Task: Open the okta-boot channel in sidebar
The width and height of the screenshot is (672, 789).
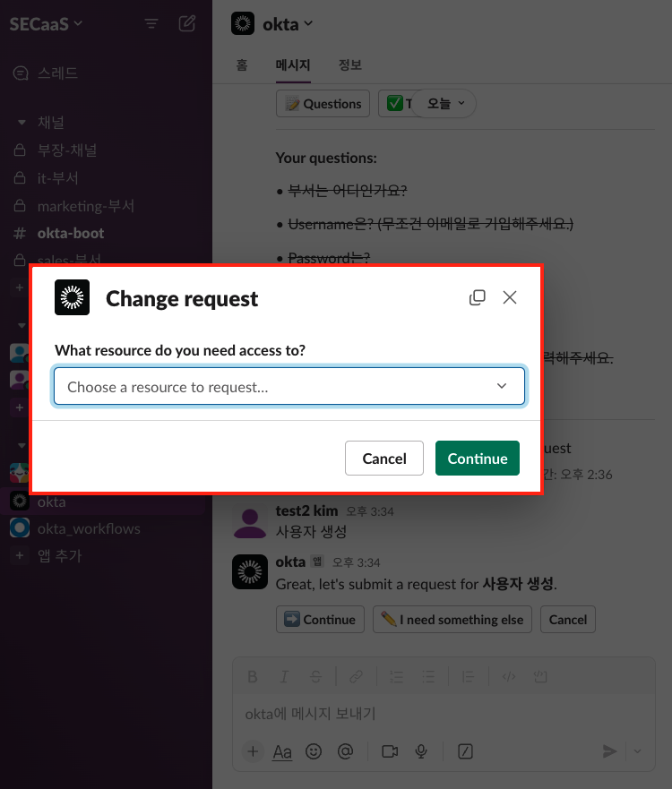Action: pyautogui.click(x=70, y=233)
